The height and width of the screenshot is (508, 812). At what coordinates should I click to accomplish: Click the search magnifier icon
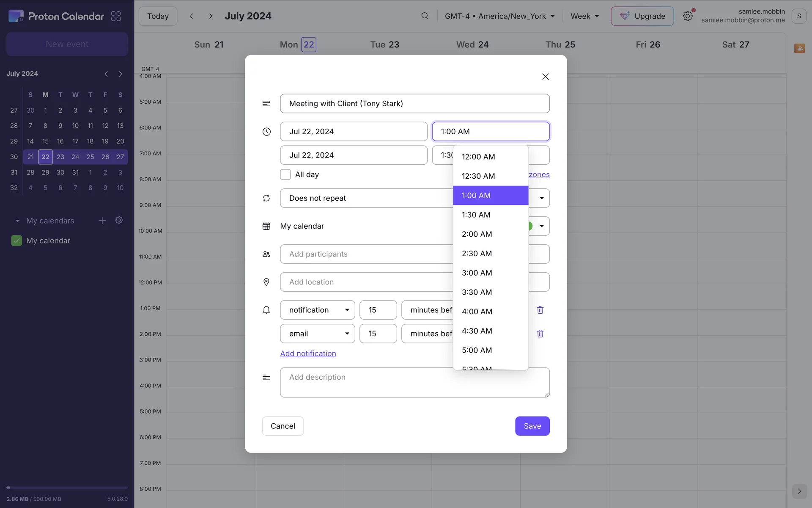[x=425, y=16]
